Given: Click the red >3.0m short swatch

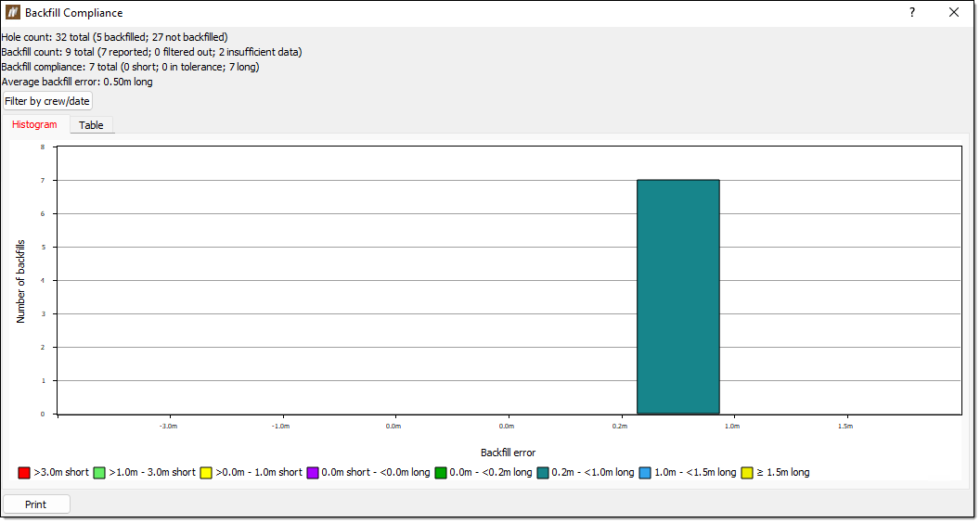Looking at the screenshot, I should [24, 472].
